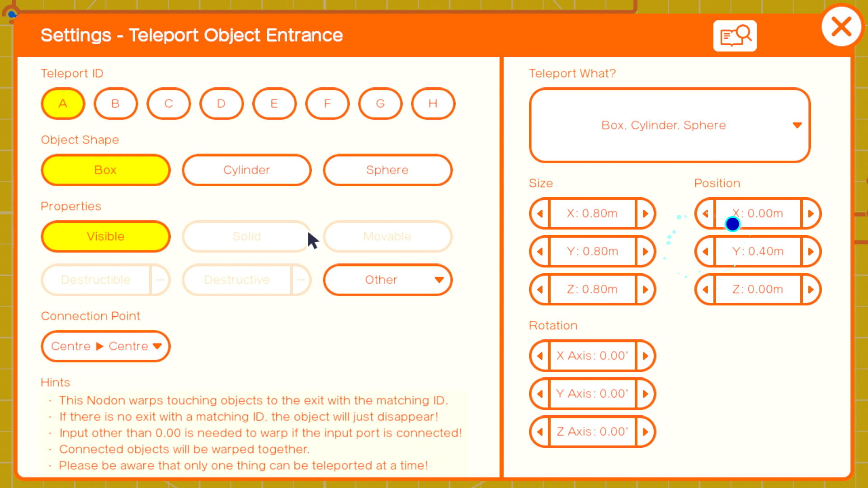This screenshot has width=868, height=488.
Task: Click Destructive property label
Action: tap(237, 279)
